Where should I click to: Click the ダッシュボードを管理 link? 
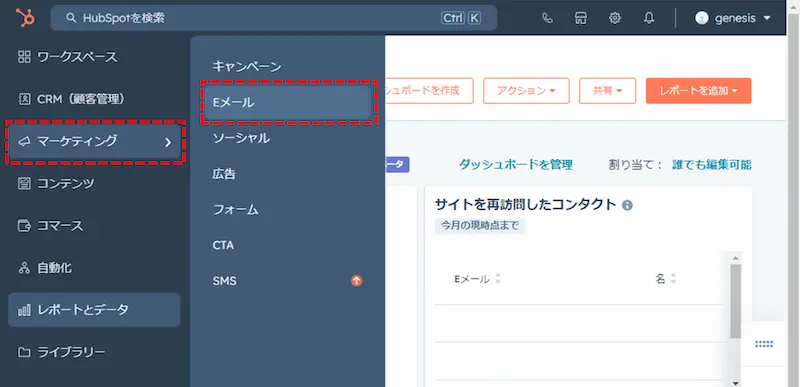tap(515, 165)
